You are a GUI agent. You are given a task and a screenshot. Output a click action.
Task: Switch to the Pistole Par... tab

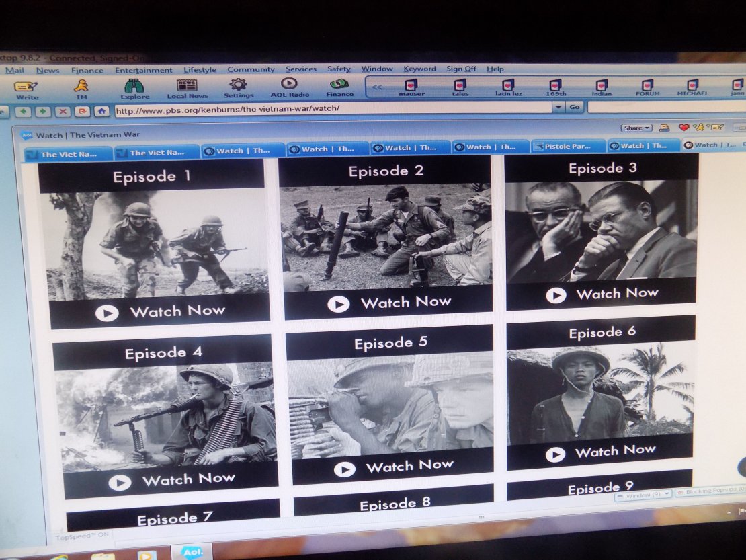(568, 146)
